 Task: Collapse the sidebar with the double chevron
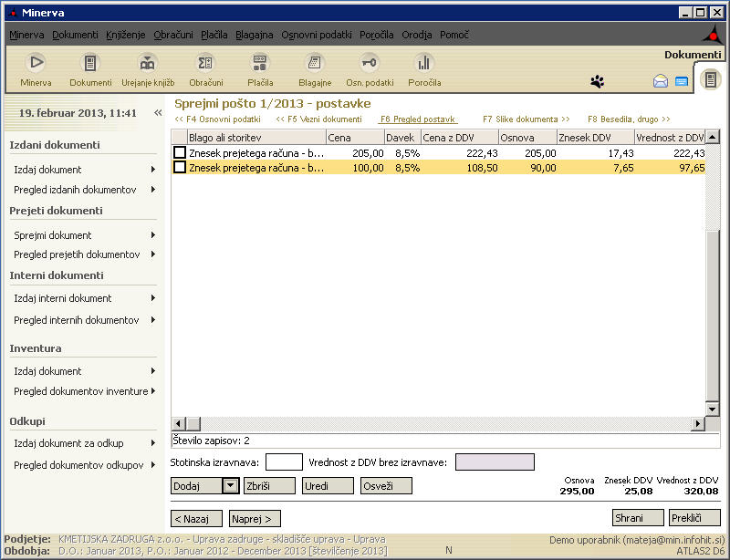(157, 113)
